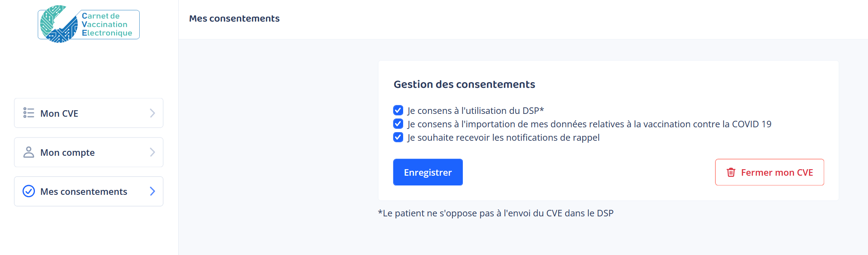This screenshot has height=255, width=868.
Task: Expand Mon CVE using its chevron arrow
Action: coord(153,113)
